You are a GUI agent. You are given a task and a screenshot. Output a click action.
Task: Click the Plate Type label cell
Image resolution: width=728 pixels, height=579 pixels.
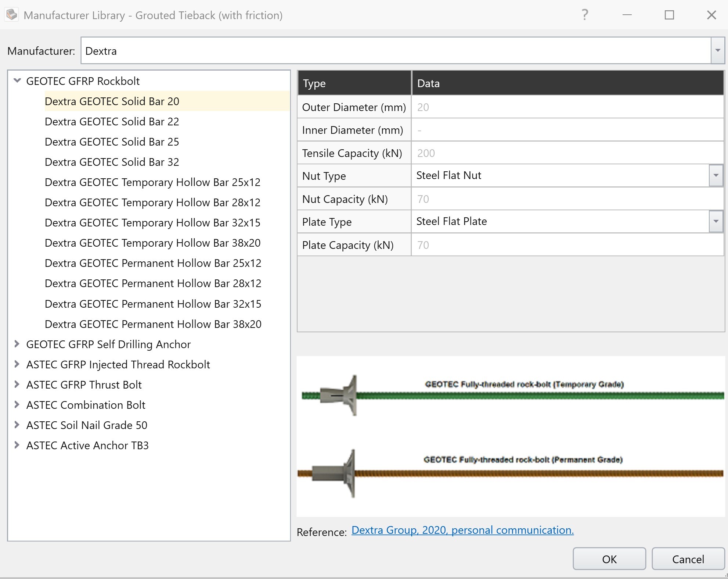[354, 222]
